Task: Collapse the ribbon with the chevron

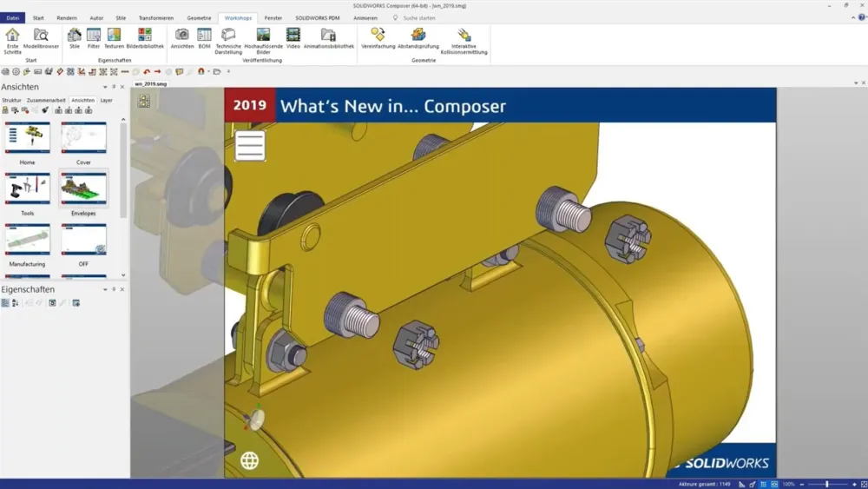Action: (853, 17)
